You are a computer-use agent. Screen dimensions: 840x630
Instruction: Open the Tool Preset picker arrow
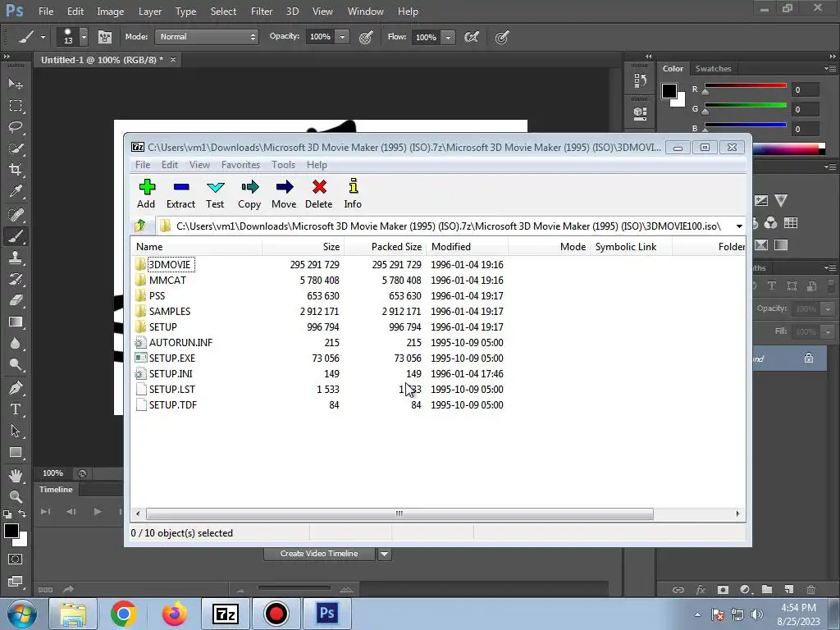click(43, 37)
